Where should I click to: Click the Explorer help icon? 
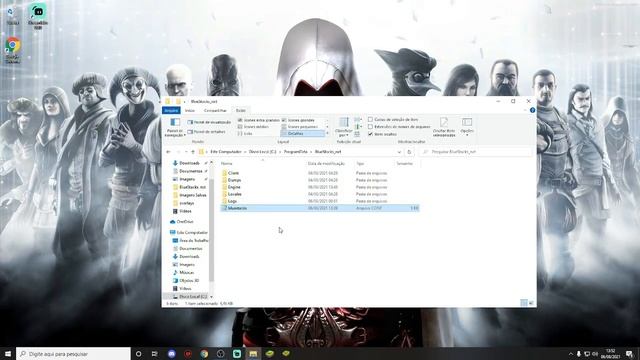[x=532, y=110]
